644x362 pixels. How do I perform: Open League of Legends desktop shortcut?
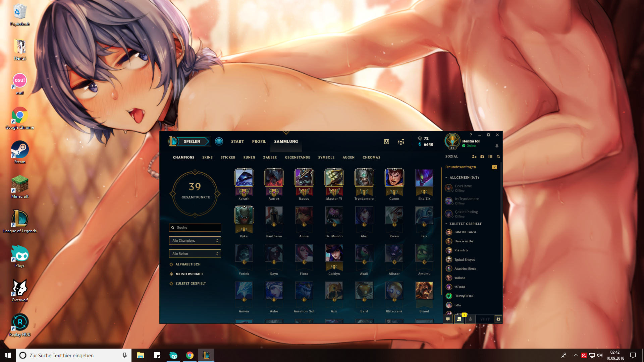click(x=20, y=221)
